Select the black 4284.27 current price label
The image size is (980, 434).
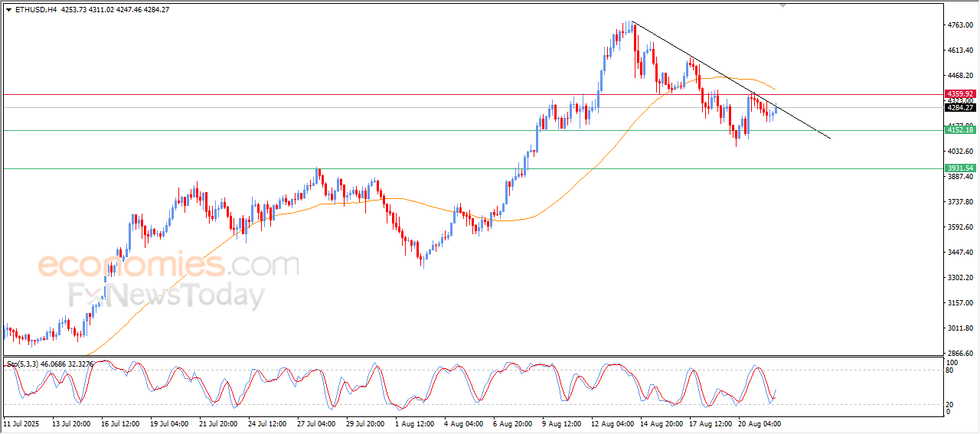[959, 108]
